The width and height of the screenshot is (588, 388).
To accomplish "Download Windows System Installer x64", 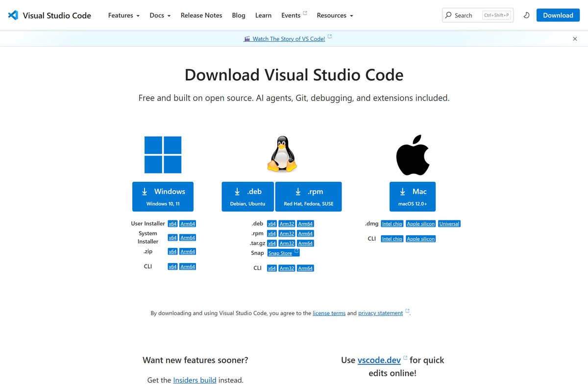I will click(172, 238).
